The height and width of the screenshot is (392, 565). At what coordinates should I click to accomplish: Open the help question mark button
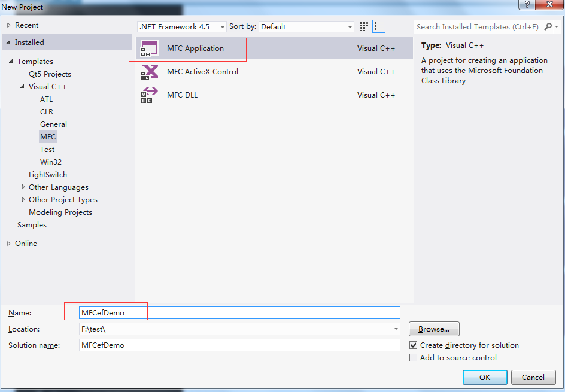coord(527,5)
